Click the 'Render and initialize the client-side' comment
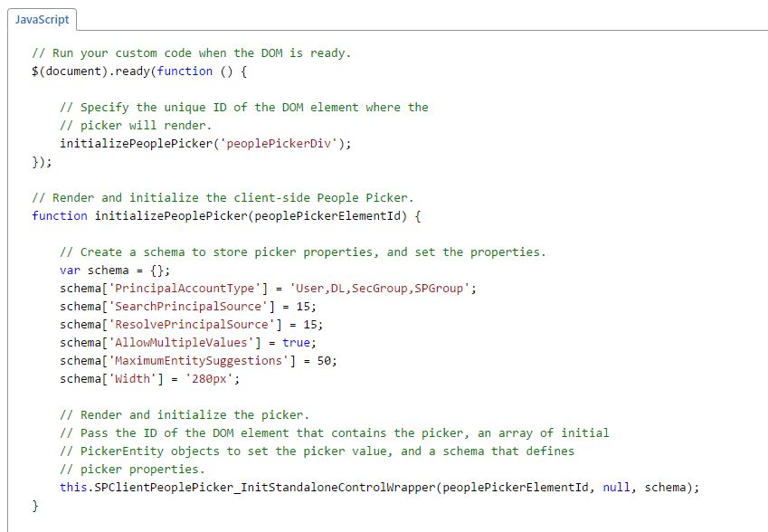768x532 pixels. 223,197
